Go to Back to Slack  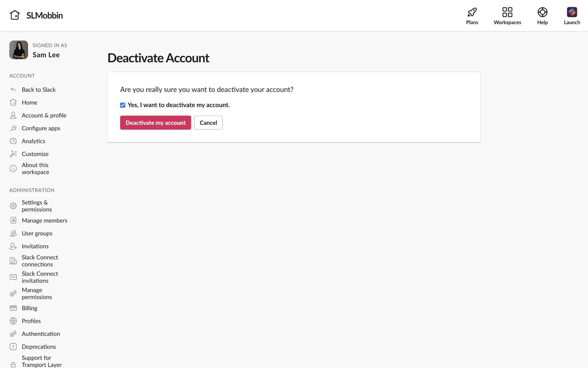[x=39, y=90]
